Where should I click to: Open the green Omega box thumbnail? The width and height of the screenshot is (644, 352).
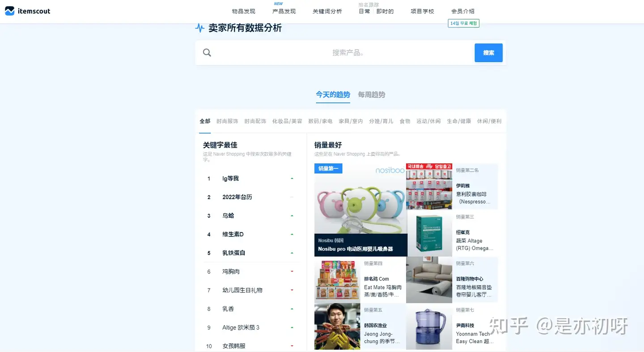429,233
